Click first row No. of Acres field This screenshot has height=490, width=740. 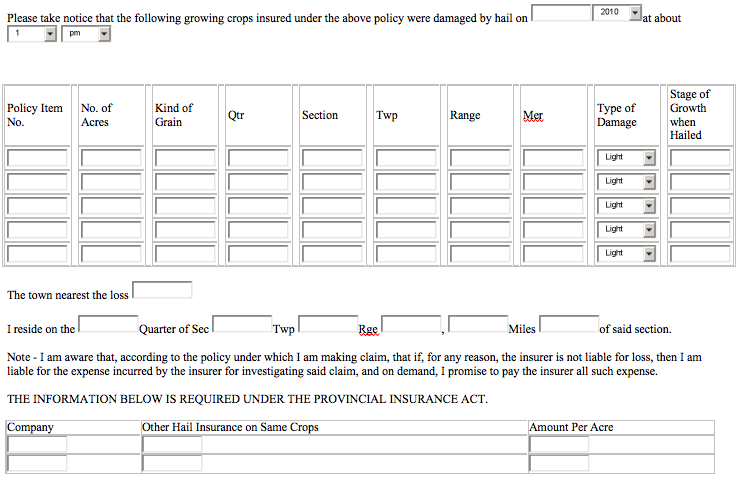[111, 158]
